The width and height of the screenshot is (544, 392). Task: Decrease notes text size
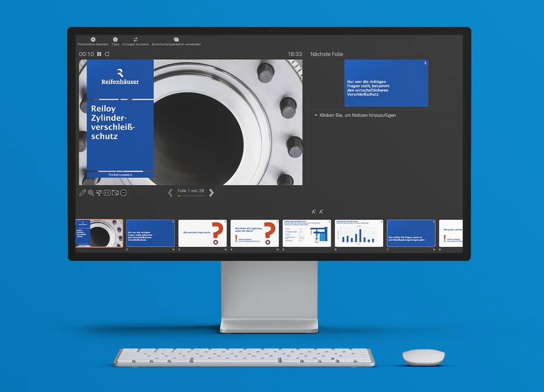pyautogui.click(x=321, y=212)
